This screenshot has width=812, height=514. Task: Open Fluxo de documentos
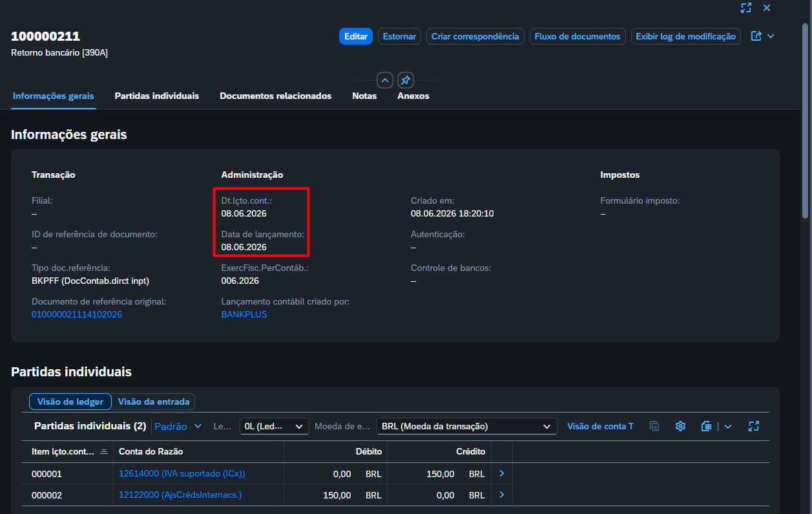pyautogui.click(x=578, y=36)
